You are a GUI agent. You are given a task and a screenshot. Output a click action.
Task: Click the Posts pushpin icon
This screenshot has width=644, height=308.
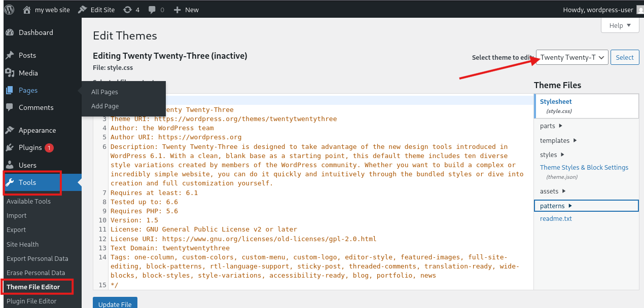click(10, 55)
